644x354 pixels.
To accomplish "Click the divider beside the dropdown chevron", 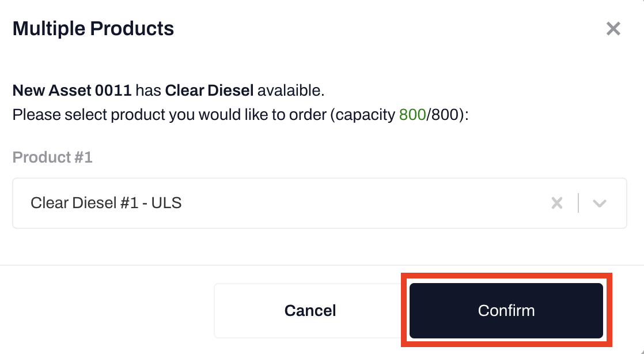I will click(578, 203).
